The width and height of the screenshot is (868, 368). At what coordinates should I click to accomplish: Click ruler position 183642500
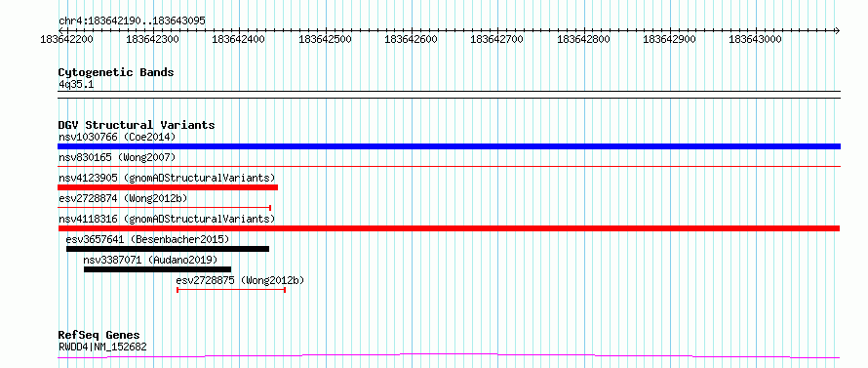click(x=325, y=39)
